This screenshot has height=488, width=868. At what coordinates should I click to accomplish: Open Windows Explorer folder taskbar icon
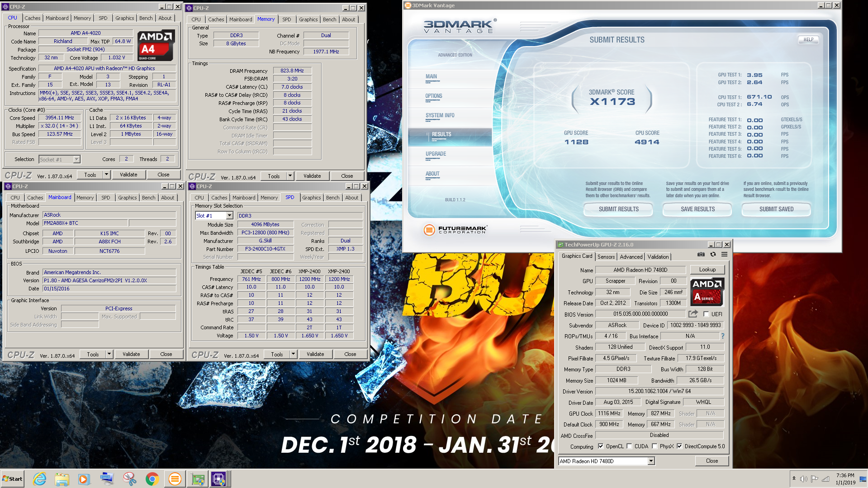click(x=62, y=479)
